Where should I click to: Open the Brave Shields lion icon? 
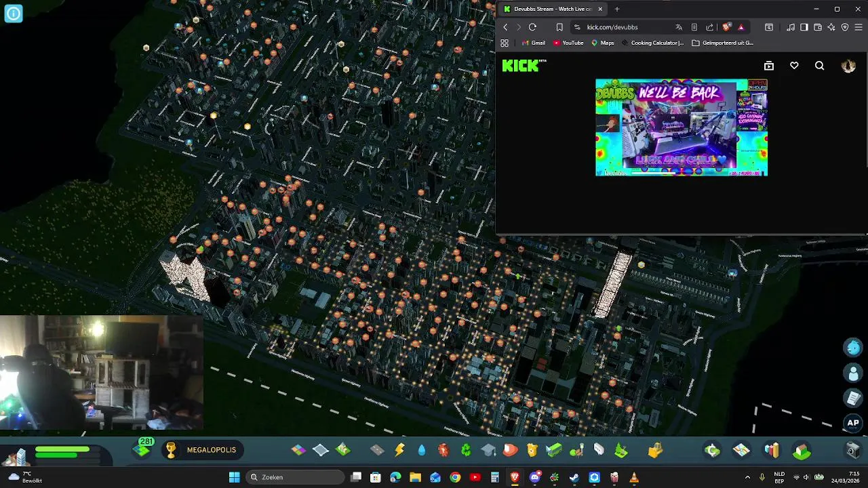click(726, 27)
